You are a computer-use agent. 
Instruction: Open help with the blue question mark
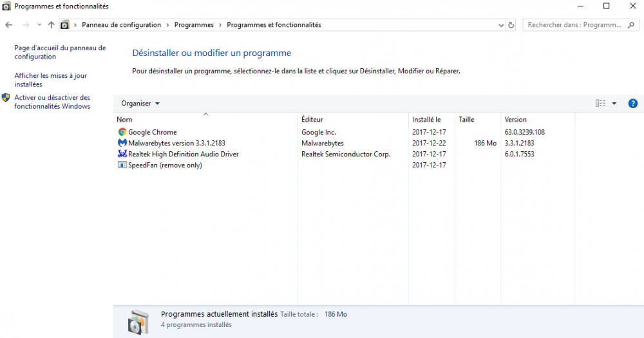click(x=633, y=104)
